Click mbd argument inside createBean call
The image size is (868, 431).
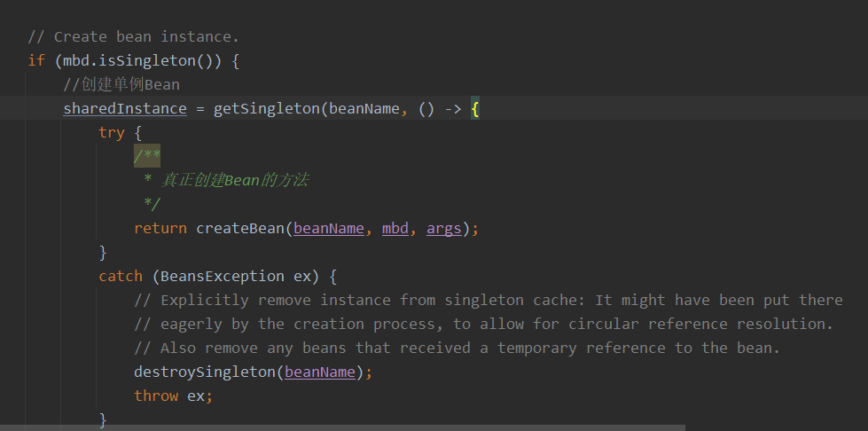tap(395, 228)
